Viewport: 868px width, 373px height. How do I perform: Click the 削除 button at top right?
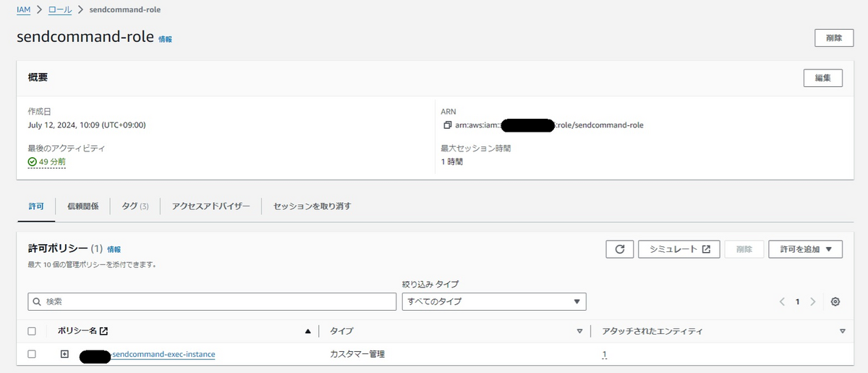[834, 38]
